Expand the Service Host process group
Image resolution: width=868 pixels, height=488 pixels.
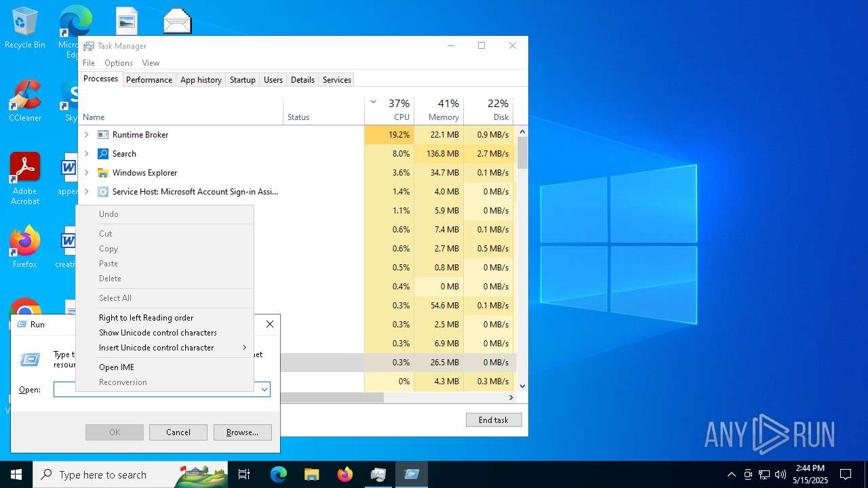86,192
